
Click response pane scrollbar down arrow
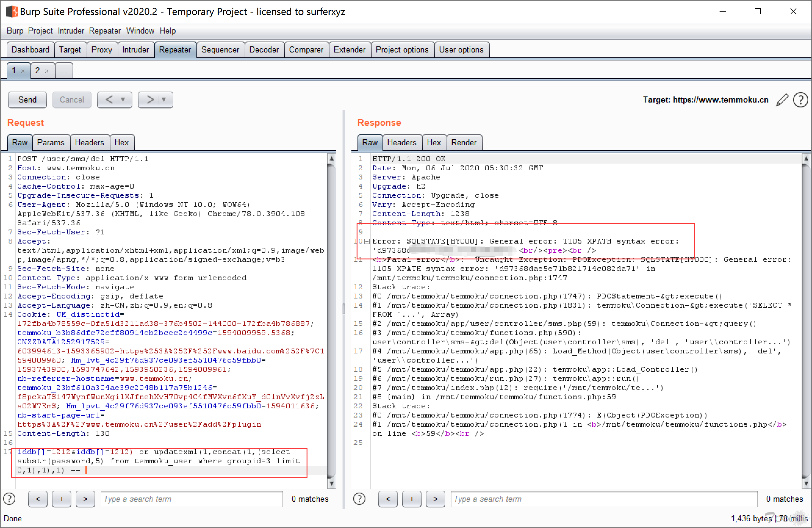(x=806, y=484)
